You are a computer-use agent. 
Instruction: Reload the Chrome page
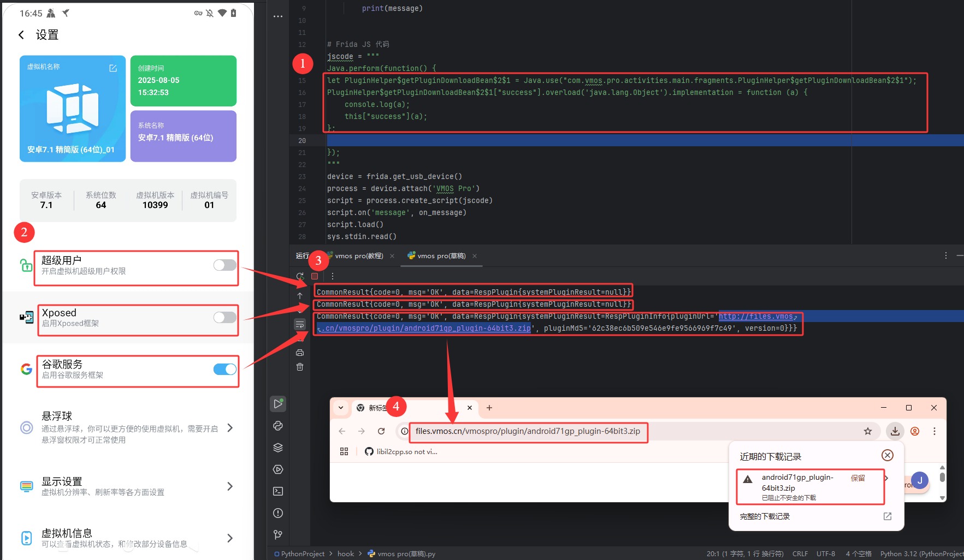click(381, 431)
